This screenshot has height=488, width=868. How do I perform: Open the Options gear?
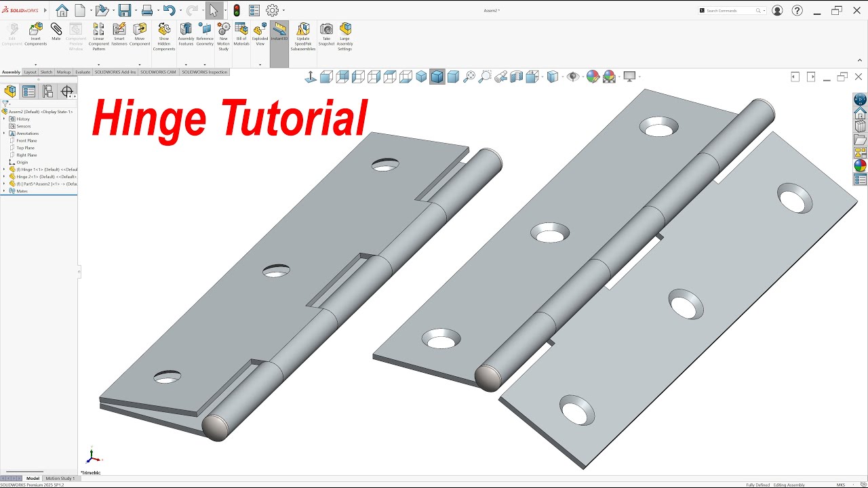(272, 10)
